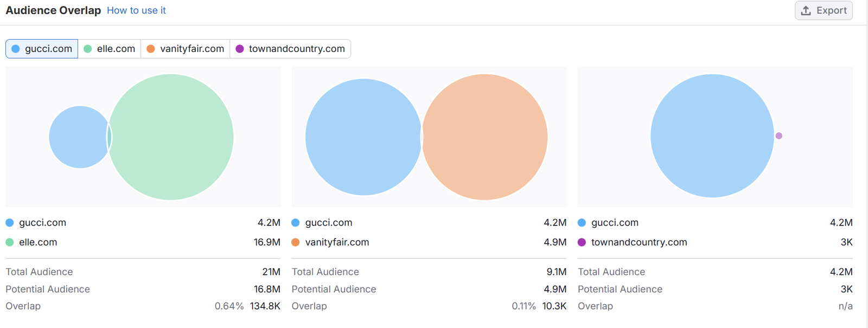868x328 pixels.
Task: Switch to the townandcountry.com tab
Action: point(291,49)
